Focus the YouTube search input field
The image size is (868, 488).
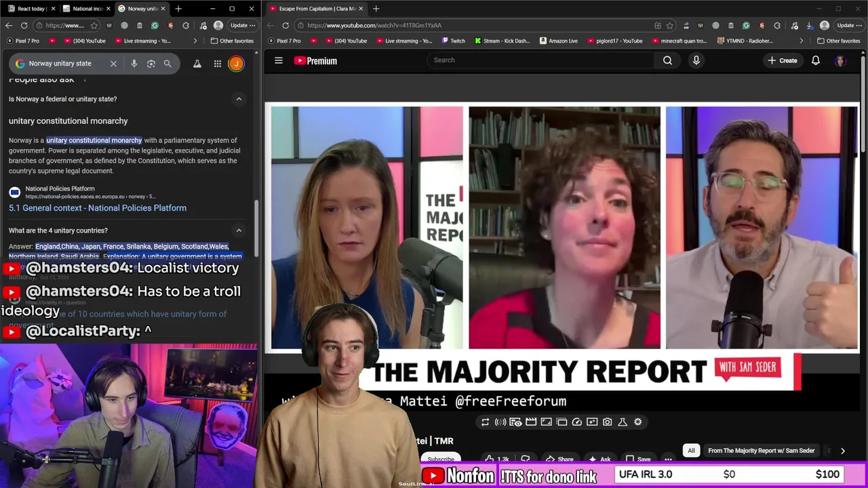click(541, 60)
